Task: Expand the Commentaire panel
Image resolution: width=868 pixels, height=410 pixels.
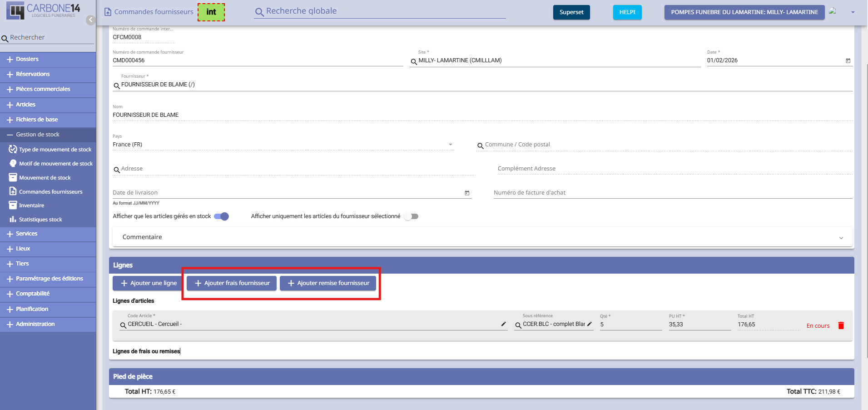Action: 841,237
